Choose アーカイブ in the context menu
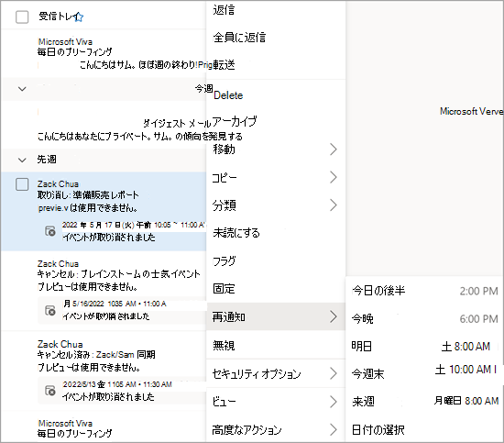 [276, 121]
